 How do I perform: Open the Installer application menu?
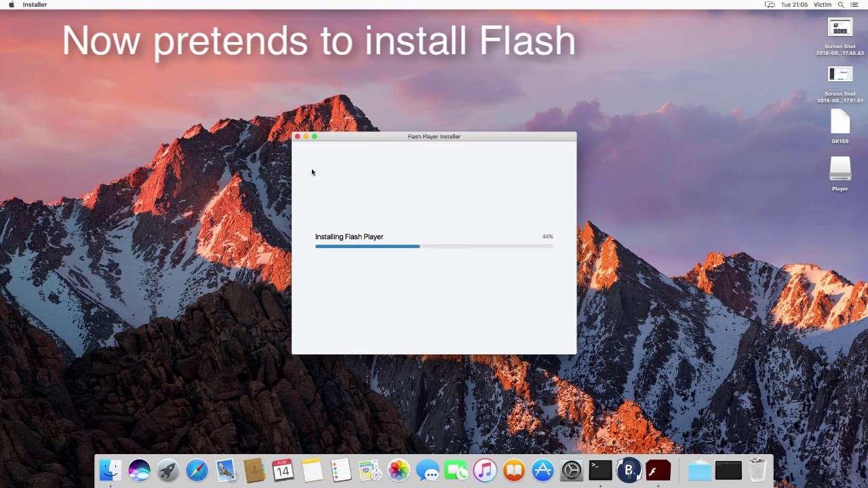click(35, 5)
